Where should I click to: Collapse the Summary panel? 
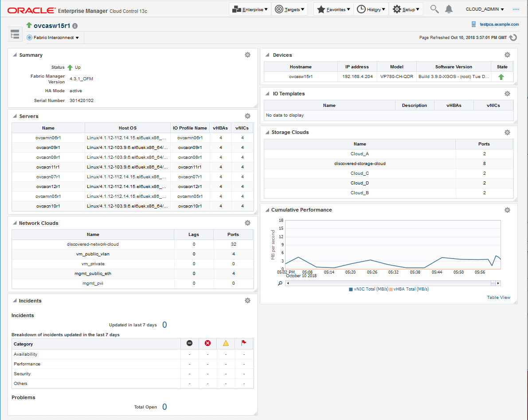pyautogui.click(x=15, y=55)
